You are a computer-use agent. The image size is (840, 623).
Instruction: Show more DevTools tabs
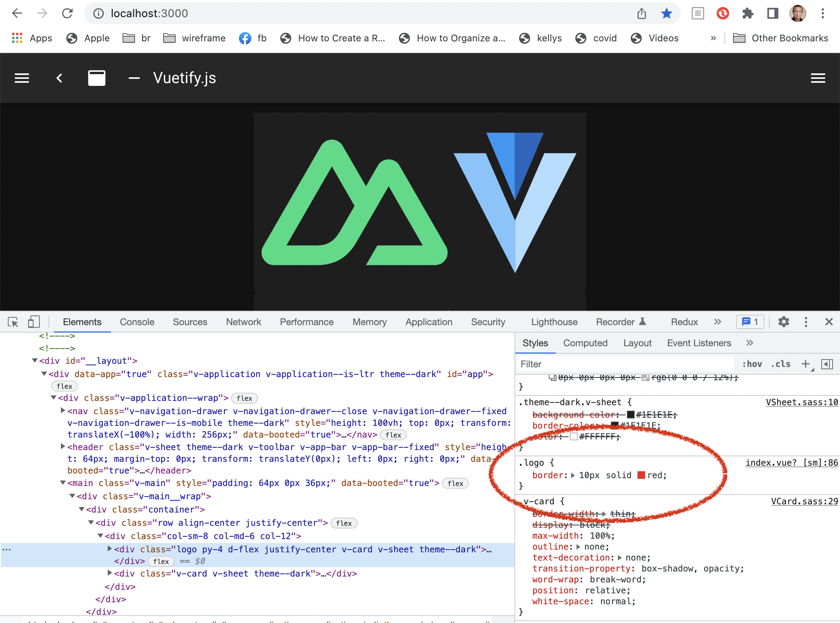(717, 322)
